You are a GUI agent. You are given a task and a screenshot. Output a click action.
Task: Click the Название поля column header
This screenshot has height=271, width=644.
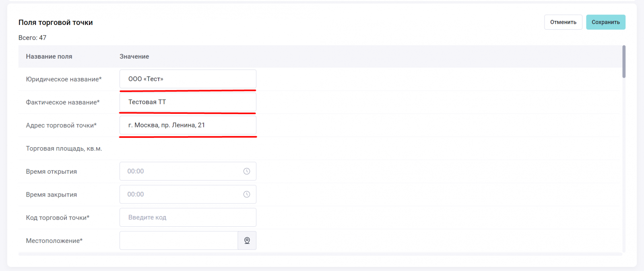click(x=49, y=57)
